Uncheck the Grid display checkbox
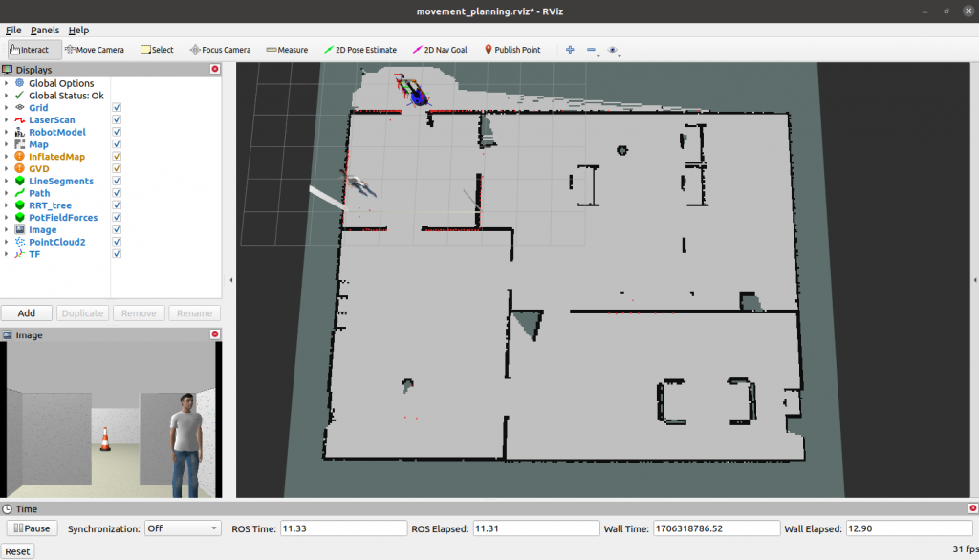This screenshot has width=979, height=560. coord(117,107)
